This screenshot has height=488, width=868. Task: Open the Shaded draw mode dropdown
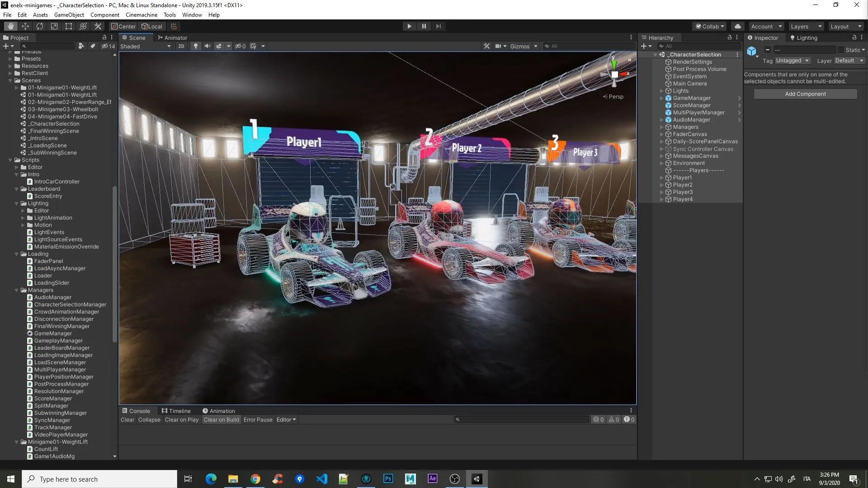pos(146,46)
